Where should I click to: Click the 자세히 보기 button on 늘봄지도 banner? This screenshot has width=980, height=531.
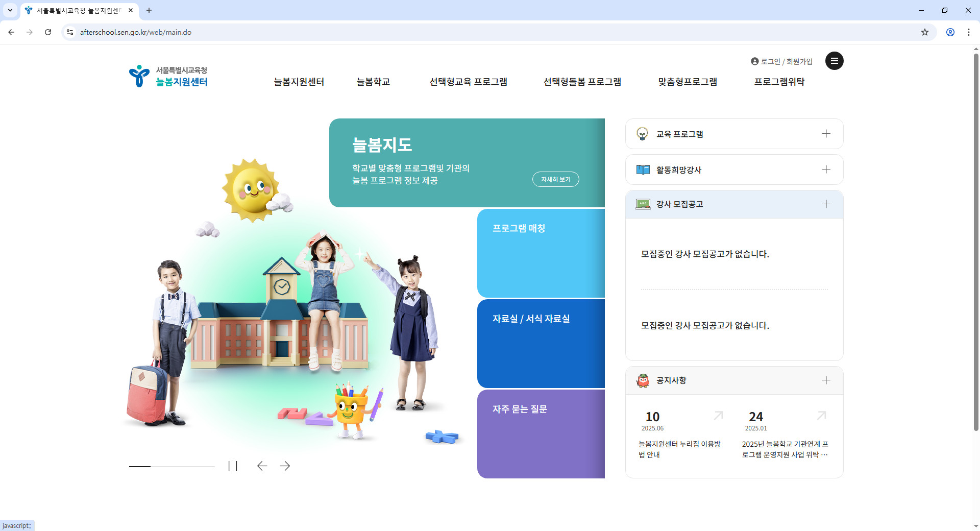pyautogui.click(x=555, y=179)
